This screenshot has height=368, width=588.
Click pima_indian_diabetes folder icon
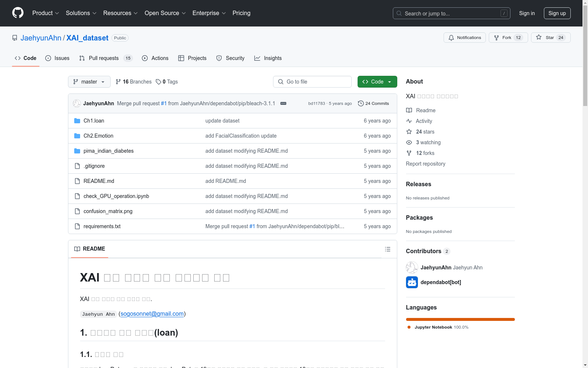[x=77, y=151]
